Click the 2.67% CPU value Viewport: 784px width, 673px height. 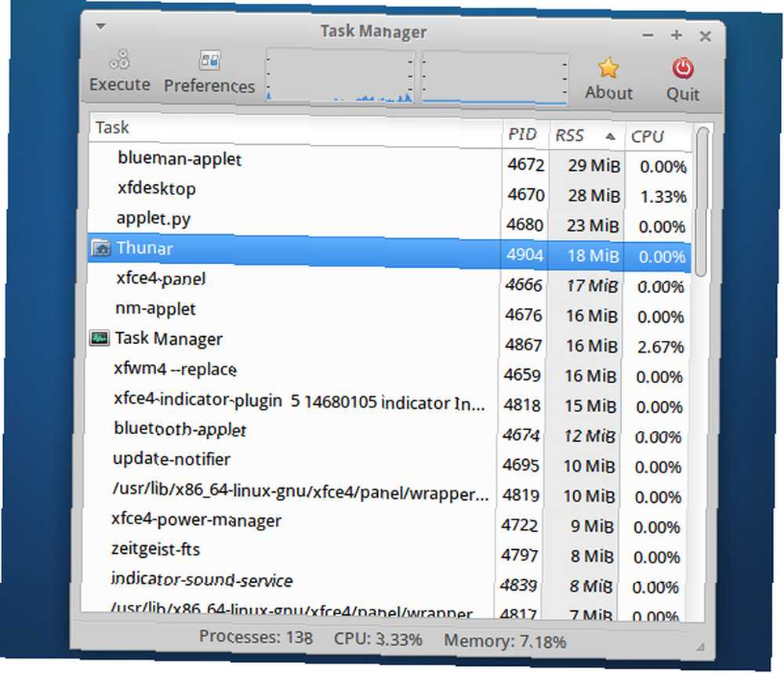[660, 347]
